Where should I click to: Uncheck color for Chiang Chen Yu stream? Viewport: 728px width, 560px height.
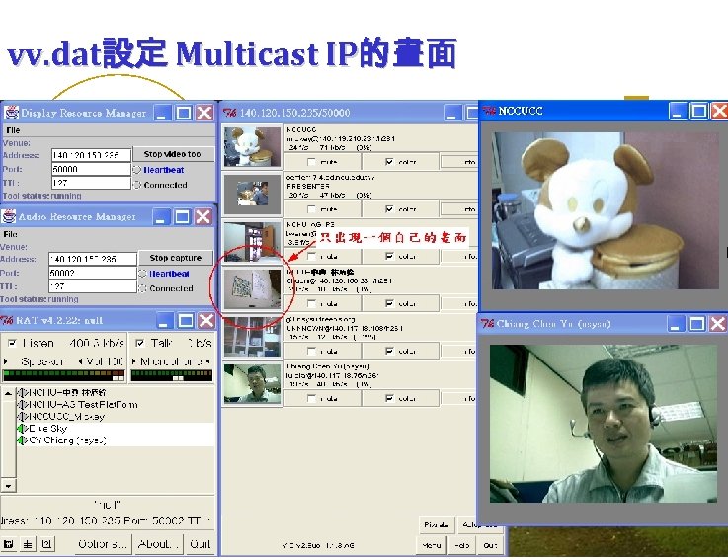pos(389,398)
